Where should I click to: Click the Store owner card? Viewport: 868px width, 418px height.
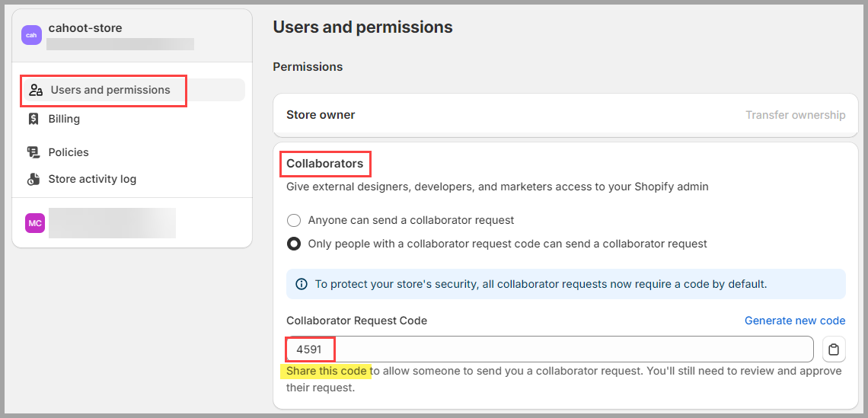566,115
